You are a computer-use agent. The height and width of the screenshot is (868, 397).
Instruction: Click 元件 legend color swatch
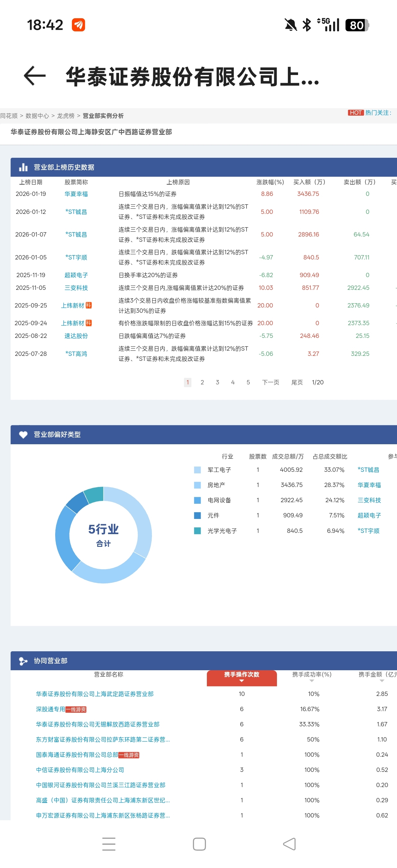(198, 515)
